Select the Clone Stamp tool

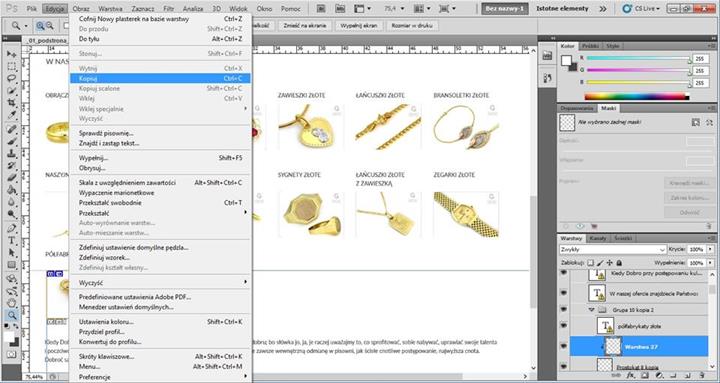[x=11, y=153]
